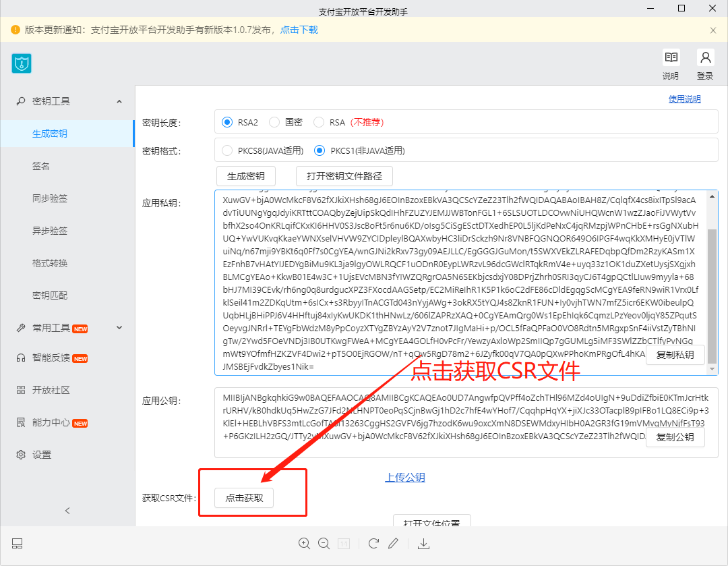This screenshot has width=728, height=566.
Task: Select the RSA2 key length option
Action: 227,122
